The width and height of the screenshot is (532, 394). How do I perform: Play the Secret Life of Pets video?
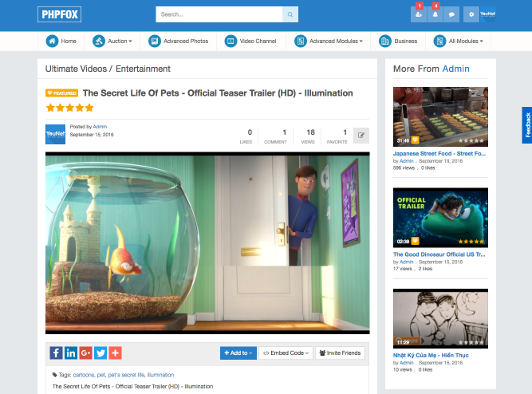207,243
